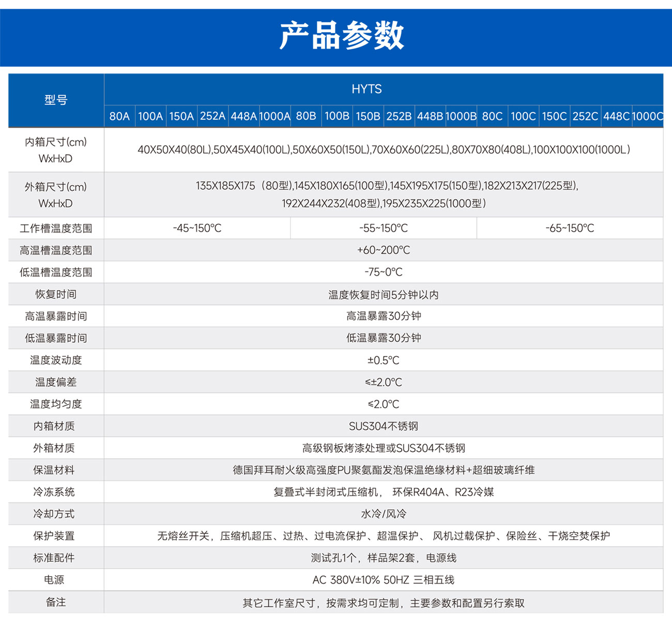Click the -45~150°C working temperature cell
Image resolution: width=672 pixels, height=620 pixels.
(197, 228)
